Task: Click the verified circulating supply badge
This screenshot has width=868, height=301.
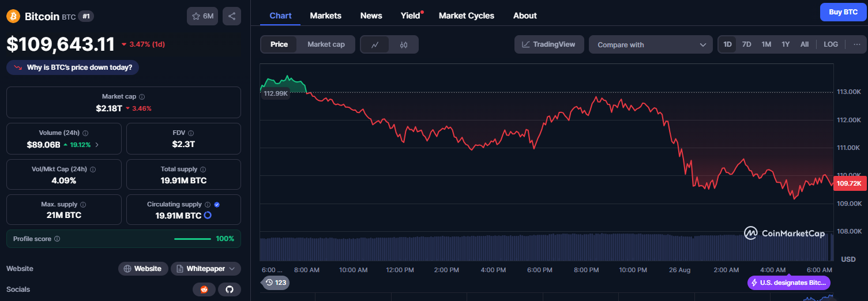Action: tap(217, 205)
